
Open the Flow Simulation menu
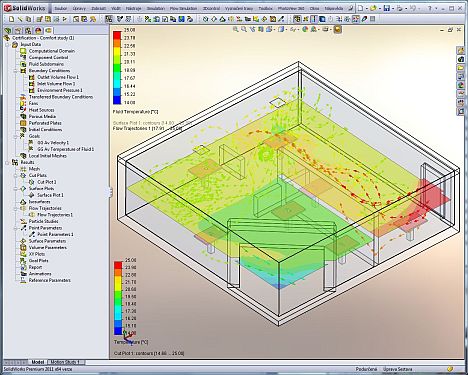183,8
